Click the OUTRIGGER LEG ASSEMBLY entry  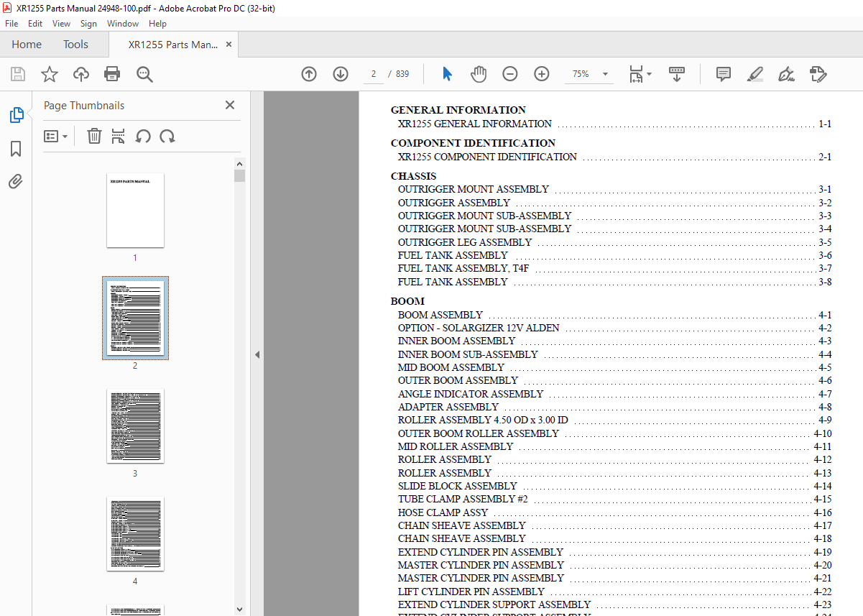[x=614, y=242]
